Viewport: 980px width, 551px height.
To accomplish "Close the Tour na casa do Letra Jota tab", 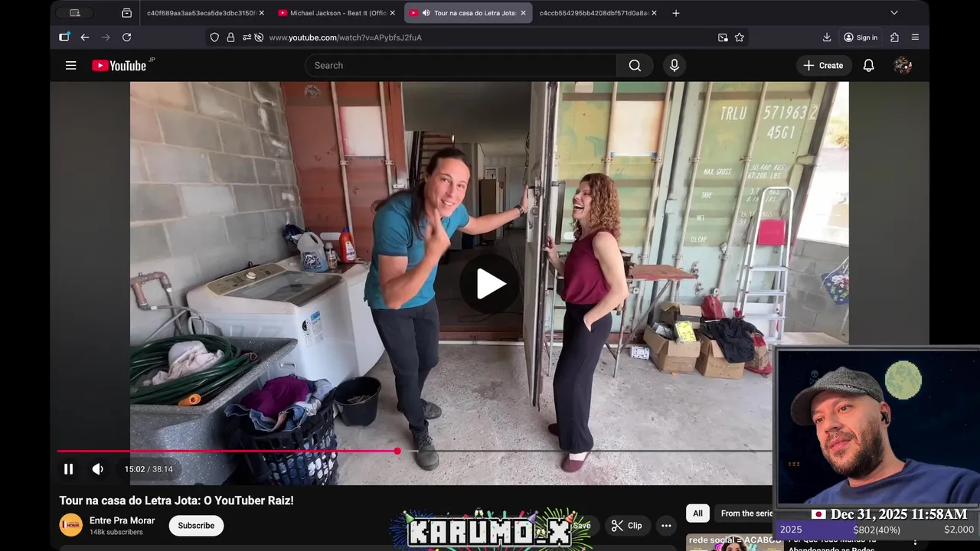I will pyautogui.click(x=523, y=13).
